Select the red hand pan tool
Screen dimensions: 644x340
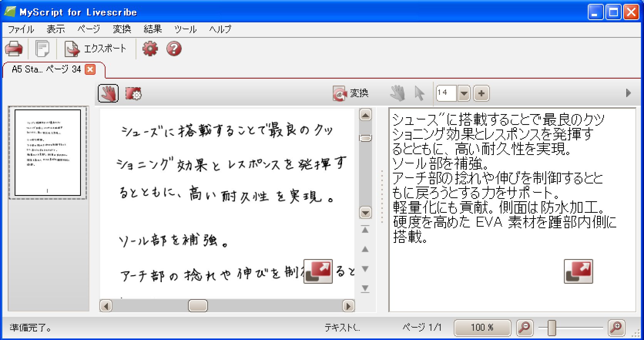click(x=108, y=93)
